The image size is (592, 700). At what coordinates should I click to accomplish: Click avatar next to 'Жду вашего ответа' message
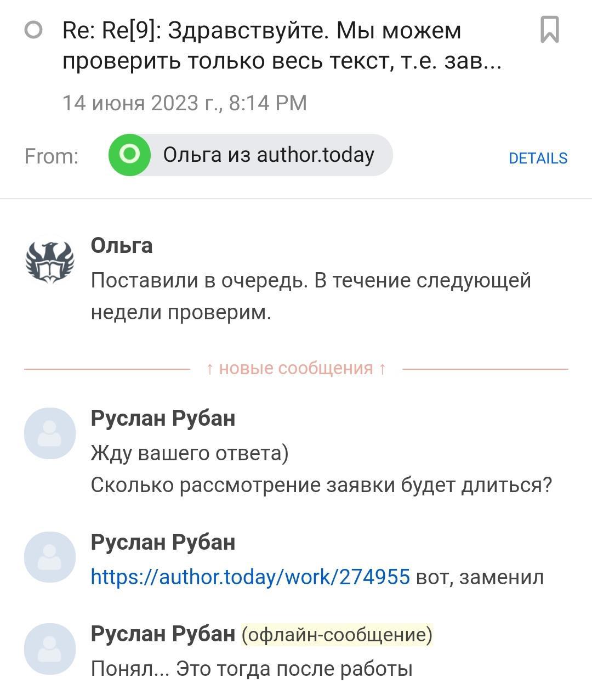50,433
